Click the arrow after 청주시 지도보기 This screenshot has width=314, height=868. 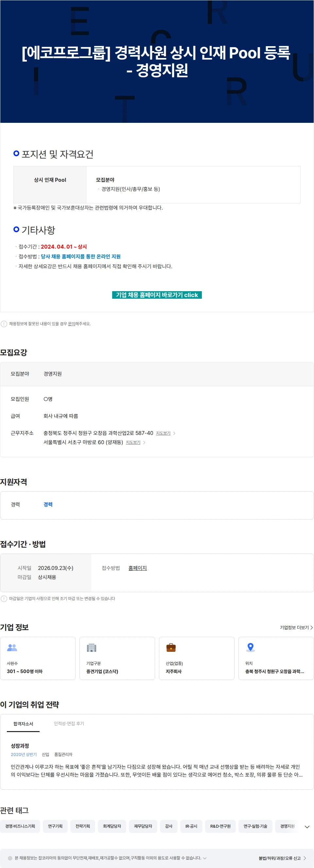[x=174, y=433]
